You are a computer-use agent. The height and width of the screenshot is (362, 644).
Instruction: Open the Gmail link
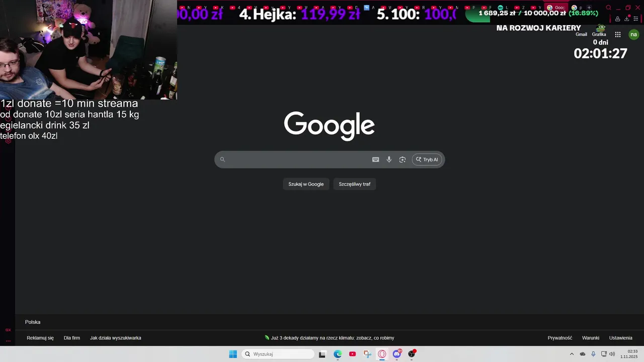point(581,34)
